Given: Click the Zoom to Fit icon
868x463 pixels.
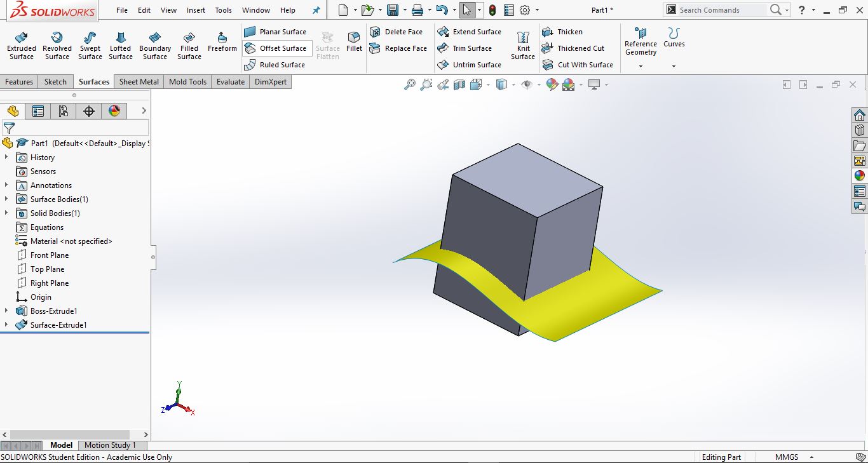Looking at the screenshot, I should point(410,84).
